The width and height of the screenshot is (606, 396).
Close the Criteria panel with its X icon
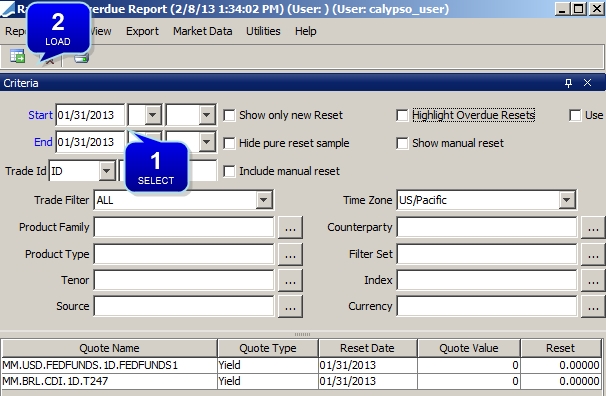tap(587, 83)
